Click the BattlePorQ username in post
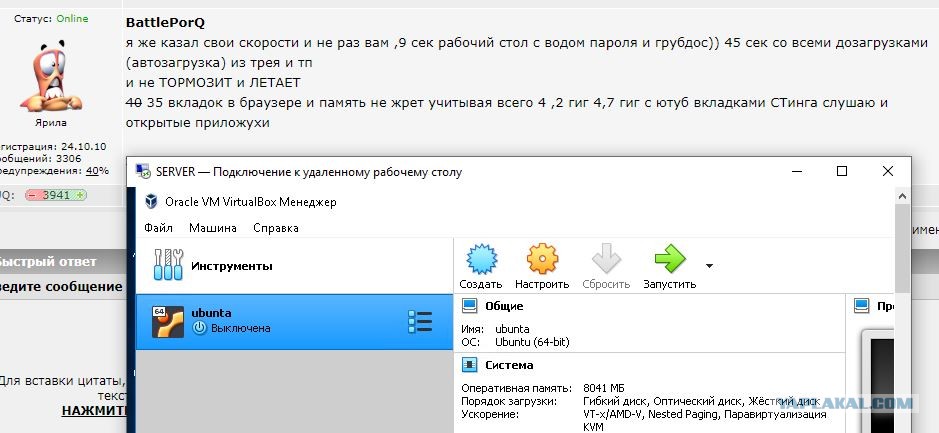 [165, 23]
